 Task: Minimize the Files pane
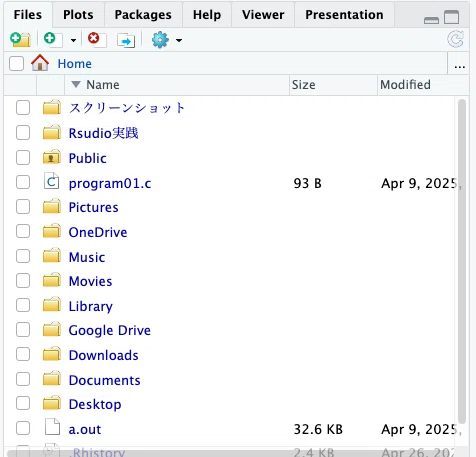pyautogui.click(x=431, y=20)
